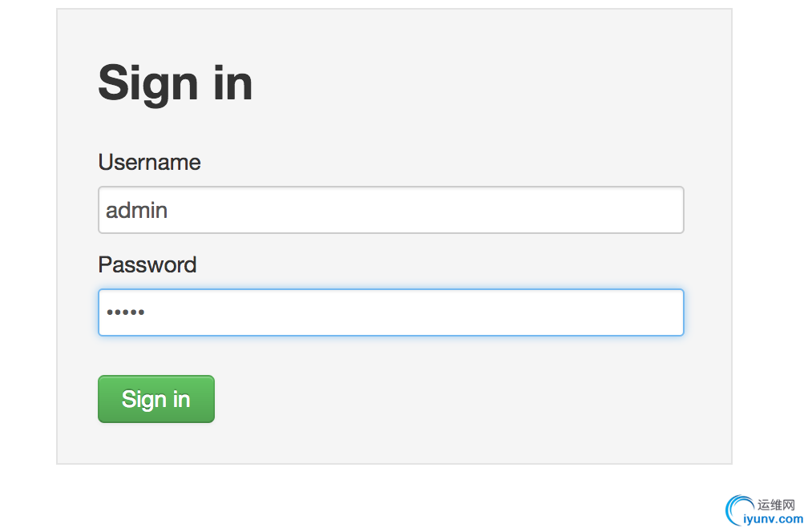Open the iyunv.com watermark link text

(x=774, y=519)
